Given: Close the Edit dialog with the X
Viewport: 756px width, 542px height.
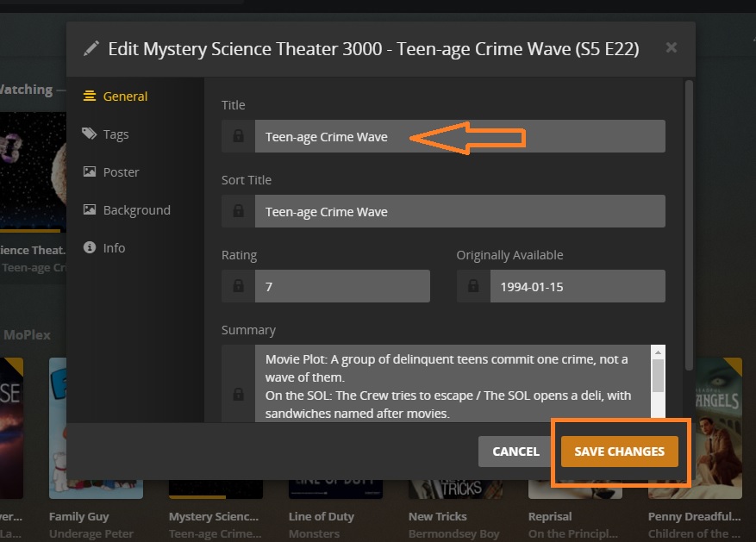Looking at the screenshot, I should [672, 47].
